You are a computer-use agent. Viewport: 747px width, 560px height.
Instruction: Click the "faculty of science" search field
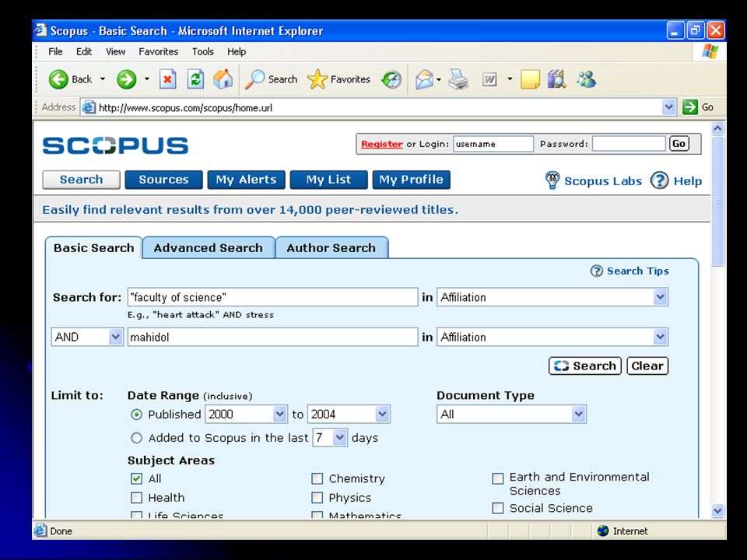click(272, 297)
